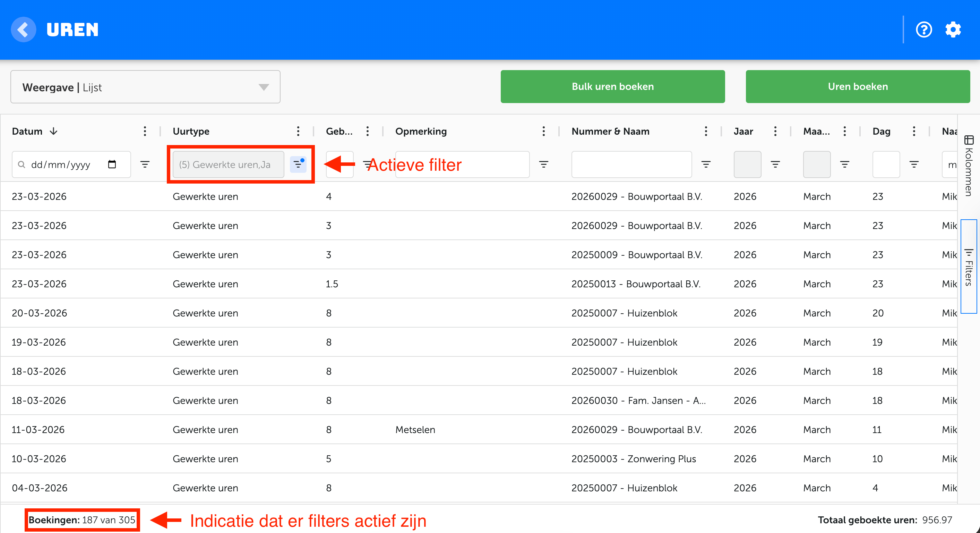Sort by the Jaar column header
Screen dimensions: 980x533
(x=743, y=131)
